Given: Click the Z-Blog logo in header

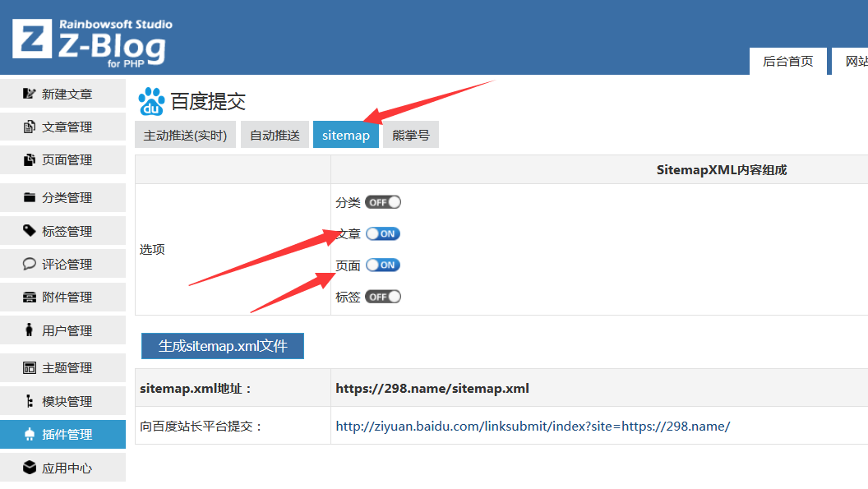Looking at the screenshot, I should coord(89,39).
